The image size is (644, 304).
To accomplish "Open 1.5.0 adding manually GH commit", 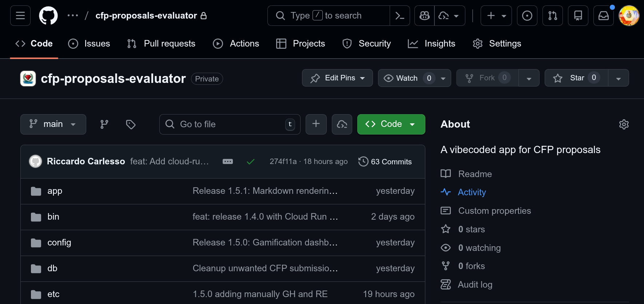I will pyautogui.click(x=260, y=294).
